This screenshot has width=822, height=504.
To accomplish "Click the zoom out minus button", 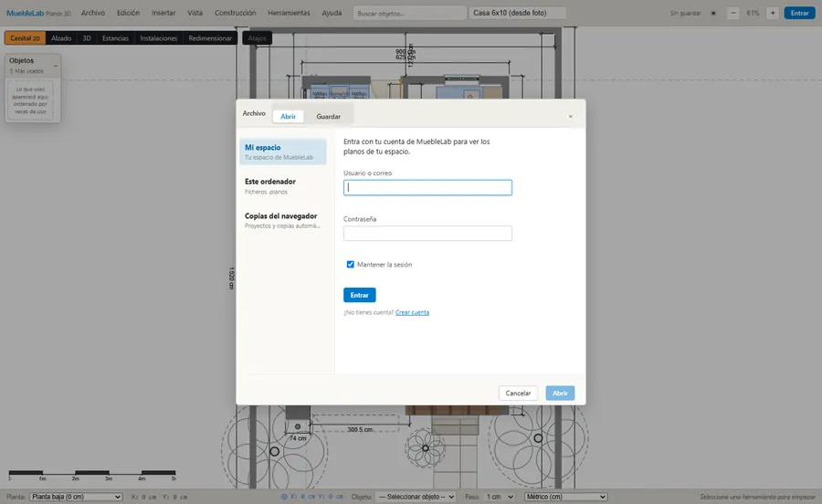I will (732, 13).
